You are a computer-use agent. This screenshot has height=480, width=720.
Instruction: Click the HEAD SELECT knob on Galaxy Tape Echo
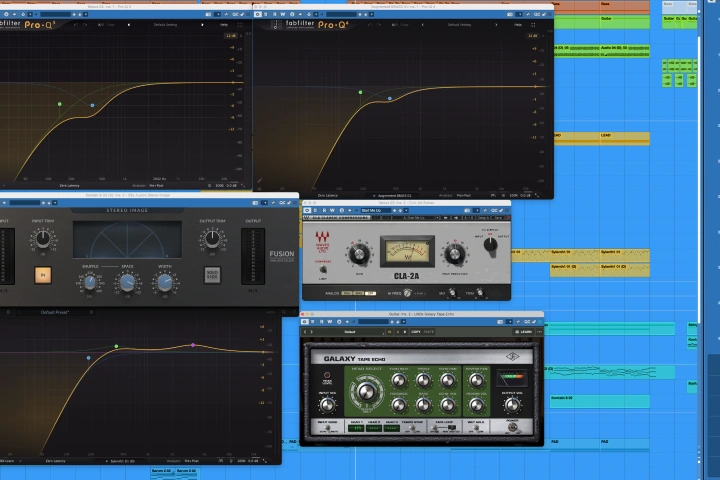366,392
